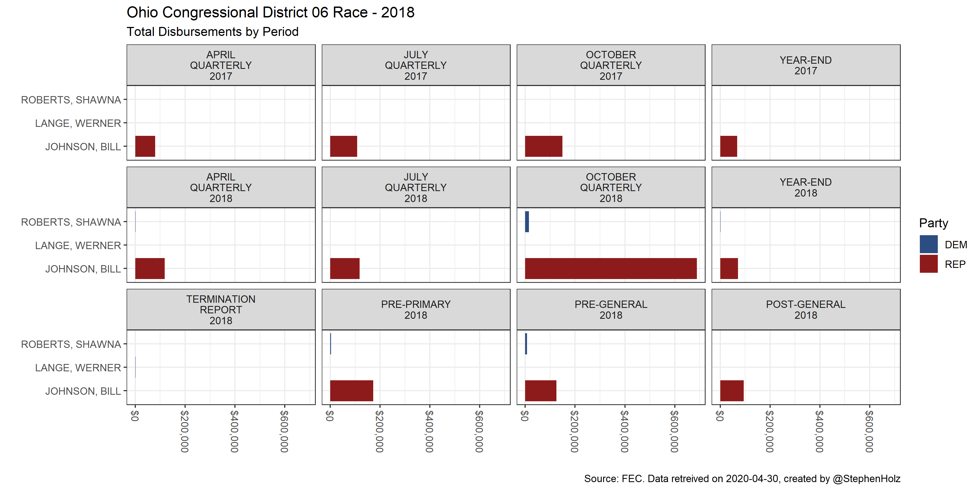Select the POST-GENERAL 2018 panel header
The height and width of the screenshot is (490, 980).
[806, 310]
